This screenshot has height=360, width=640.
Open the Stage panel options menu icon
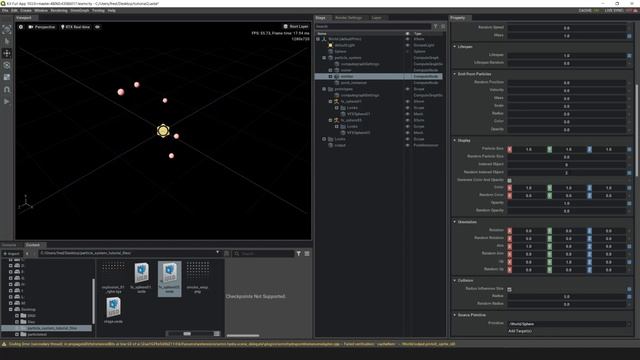pos(443,26)
